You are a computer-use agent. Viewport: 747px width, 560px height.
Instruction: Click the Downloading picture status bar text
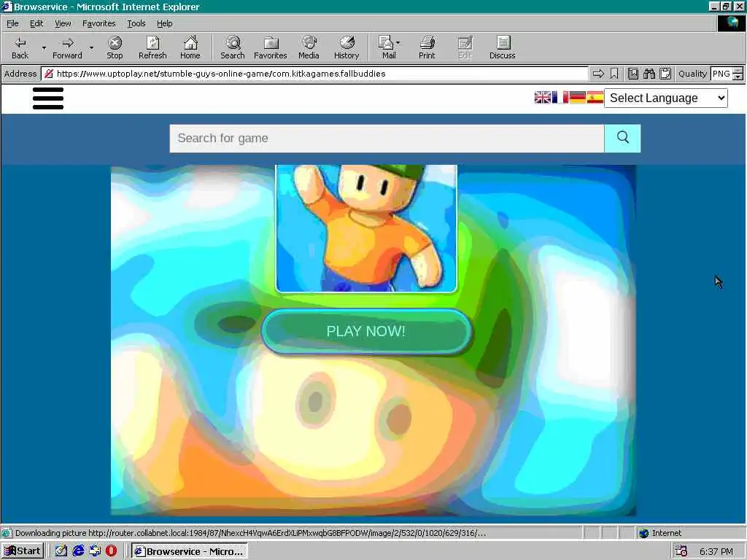point(250,533)
